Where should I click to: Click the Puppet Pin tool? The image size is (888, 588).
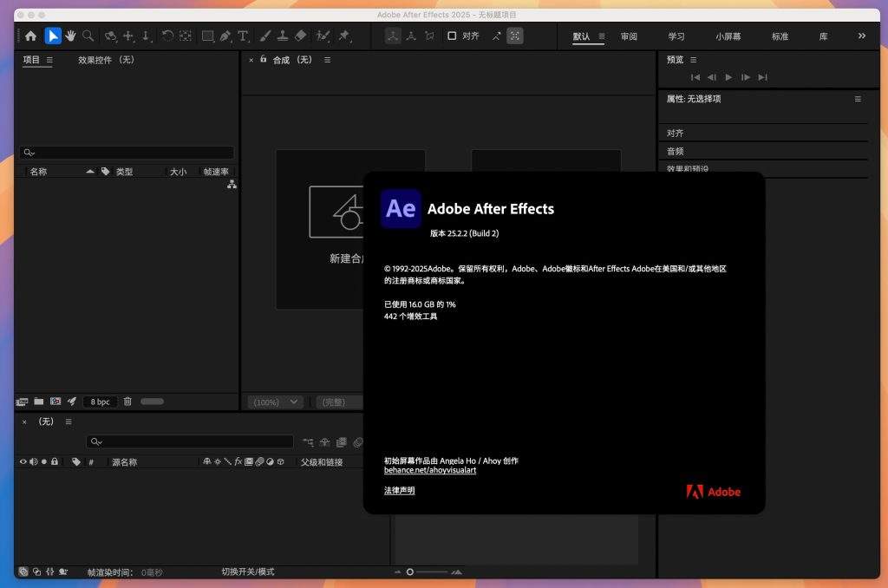click(344, 36)
